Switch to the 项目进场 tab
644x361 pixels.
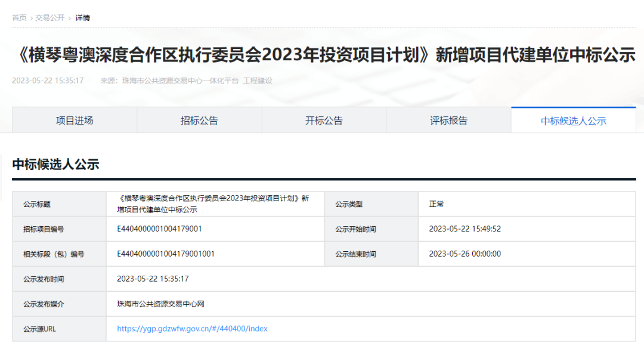[x=75, y=121]
